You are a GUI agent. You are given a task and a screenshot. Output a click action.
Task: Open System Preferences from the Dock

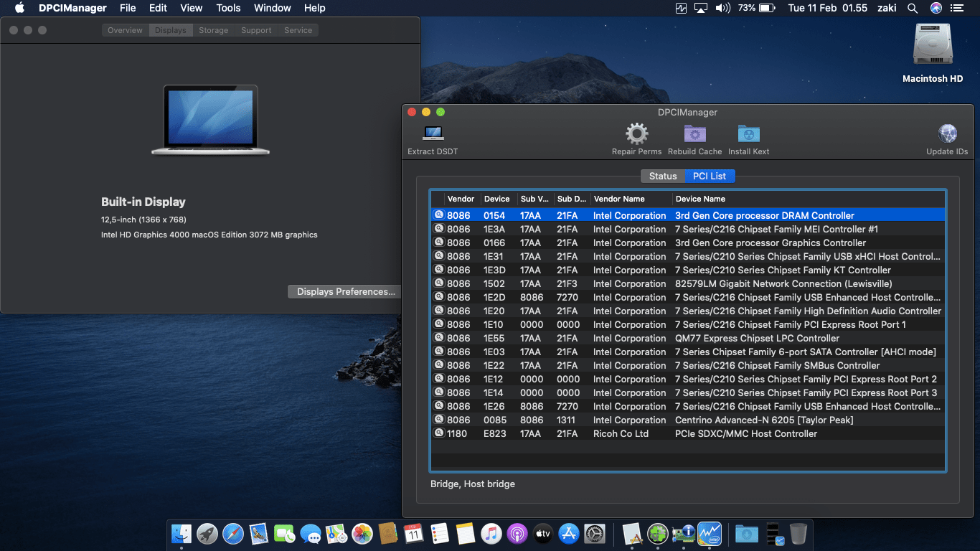(595, 534)
